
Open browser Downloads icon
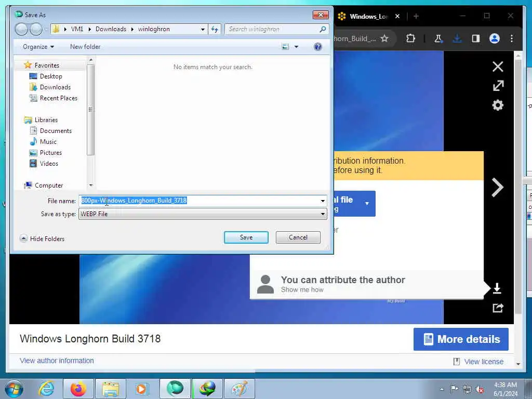click(x=457, y=38)
